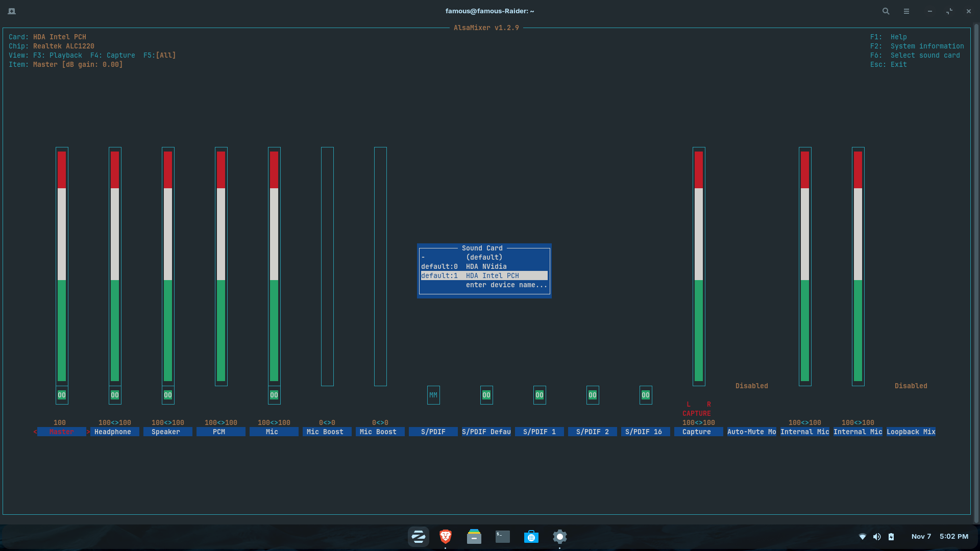Click the Loopback Mix control label
Image resolution: width=980 pixels, height=551 pixels.
coord(911,432)
